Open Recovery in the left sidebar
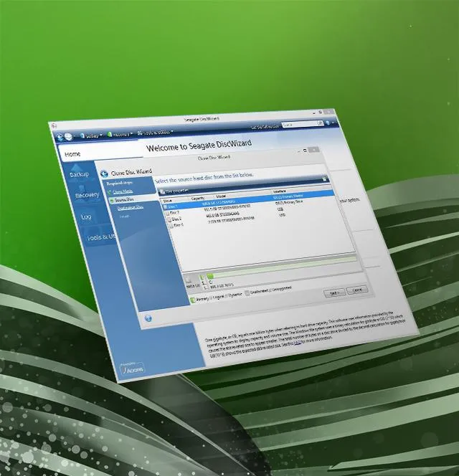 pos(87,195)
